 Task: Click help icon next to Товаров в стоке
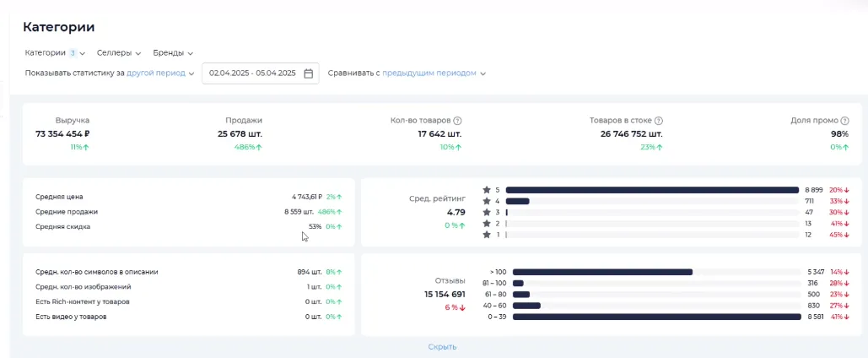(659, 121)
